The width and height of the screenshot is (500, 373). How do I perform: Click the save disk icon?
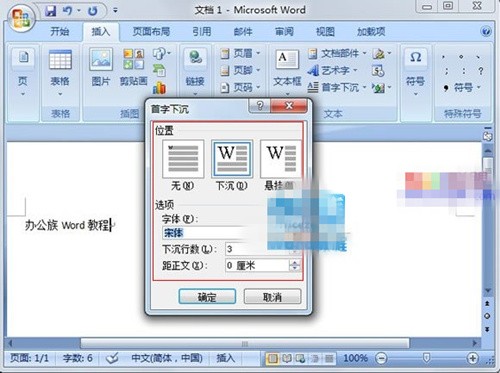point(51,11)
